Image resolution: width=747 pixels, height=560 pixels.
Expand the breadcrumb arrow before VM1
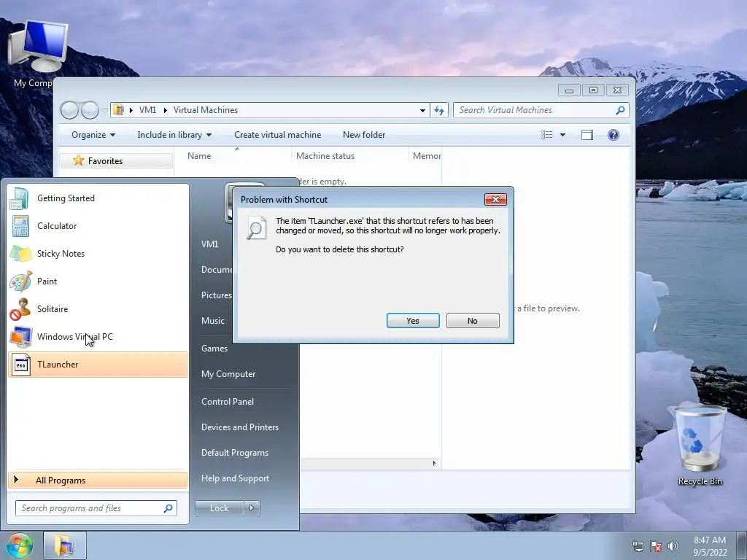(x=131, y=111)
